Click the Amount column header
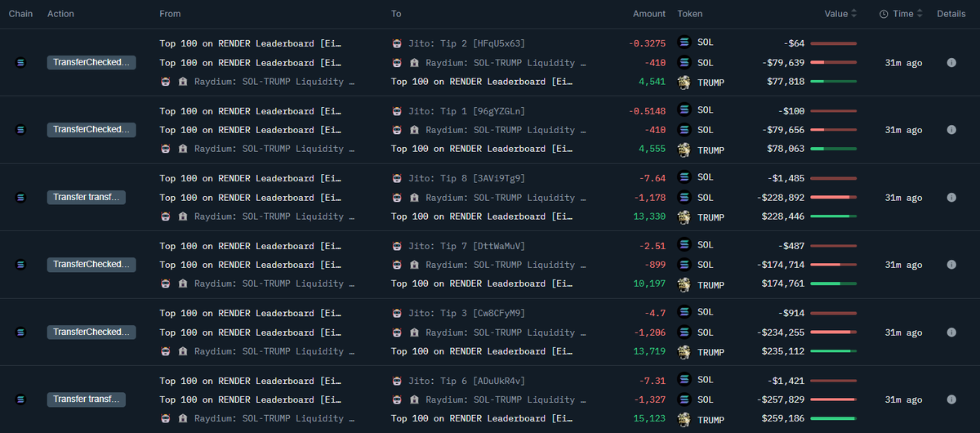 [649, 14]
